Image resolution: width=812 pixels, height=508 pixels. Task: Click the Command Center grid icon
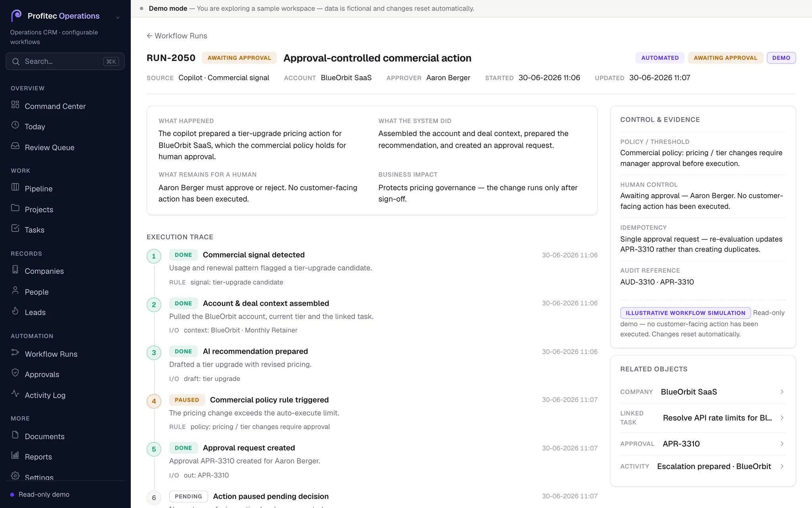[15, 105]
